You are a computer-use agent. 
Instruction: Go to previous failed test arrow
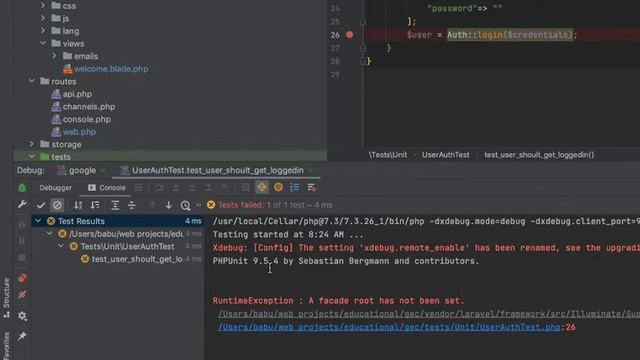click(152, 205)
